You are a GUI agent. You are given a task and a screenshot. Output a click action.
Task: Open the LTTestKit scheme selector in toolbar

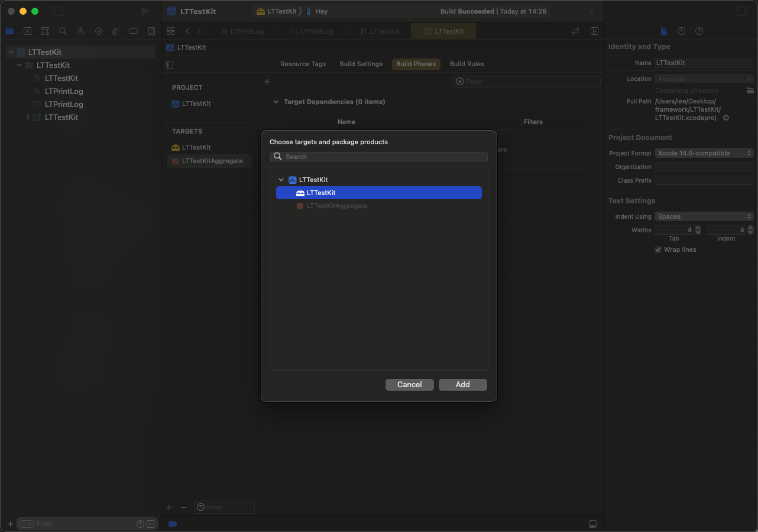pyautogui.click(x=276, y=11)
